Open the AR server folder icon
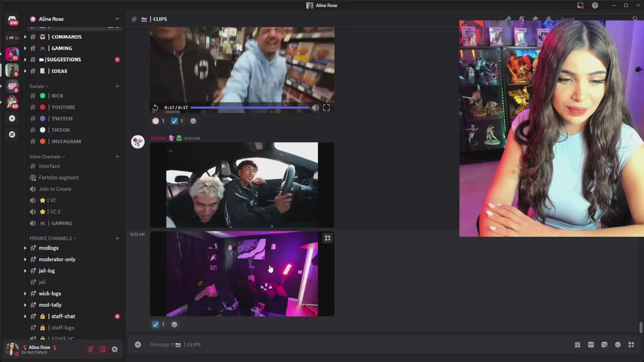This screenshot has width=644, height=362. pos(12,37)
